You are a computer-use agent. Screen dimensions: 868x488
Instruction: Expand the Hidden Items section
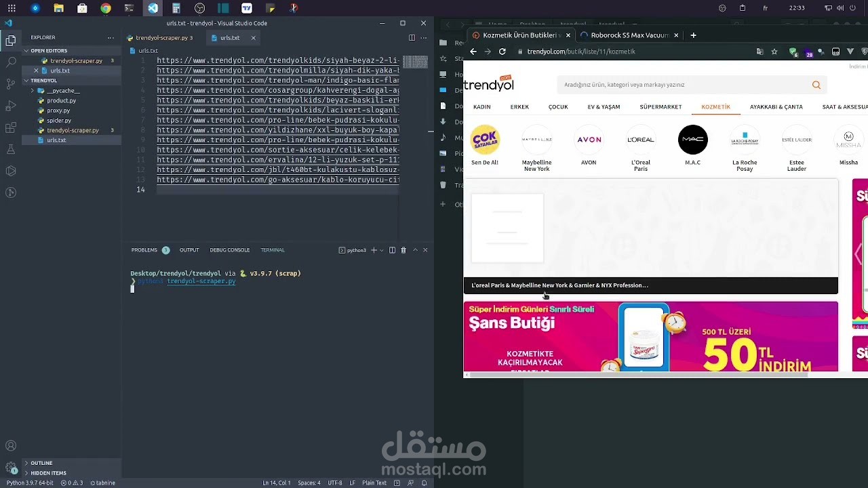click(71, 473)
